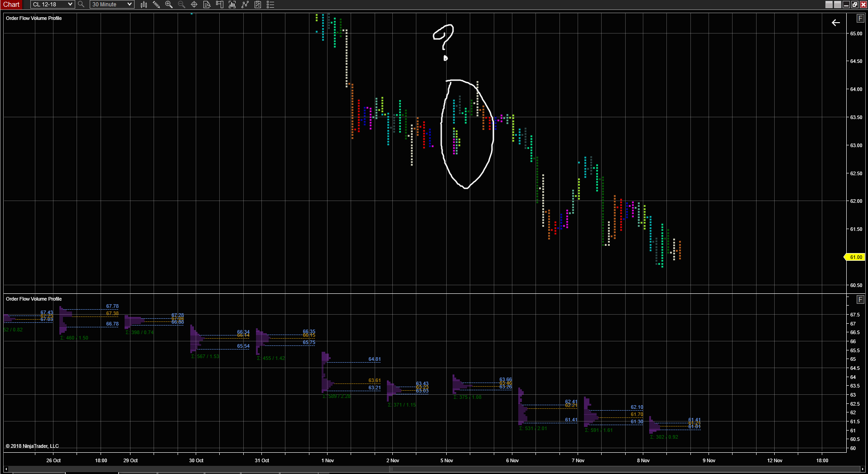This screenshot has height=474, width=868.
Task: Open the chart properties list icon
Action: [x=270, y=5]
